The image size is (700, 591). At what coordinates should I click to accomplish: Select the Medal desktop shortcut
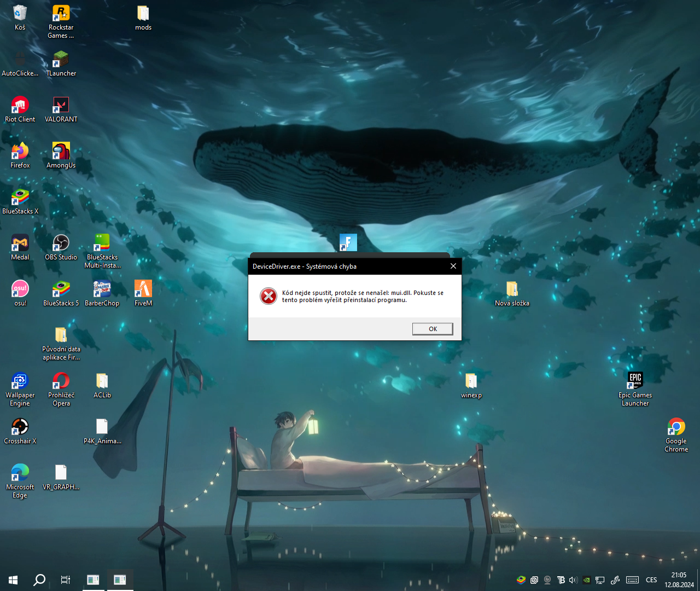coord(20,247)
